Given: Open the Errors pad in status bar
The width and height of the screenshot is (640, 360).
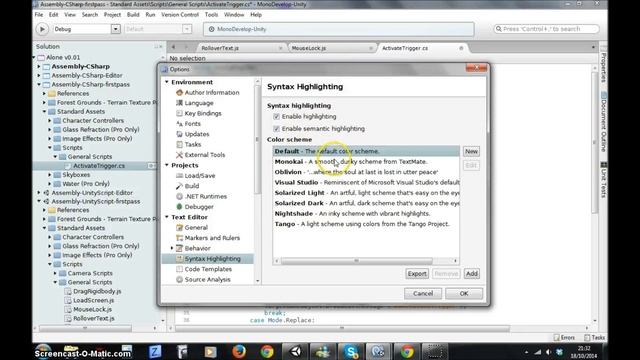Looking at the screenshot, I should (x=564, y=338).
